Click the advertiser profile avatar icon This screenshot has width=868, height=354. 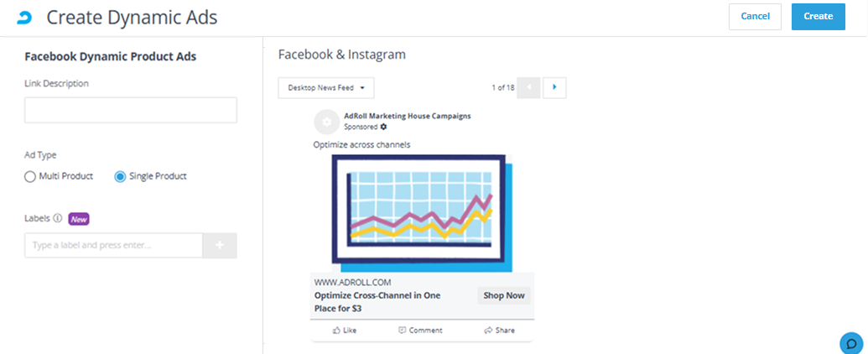326,122
